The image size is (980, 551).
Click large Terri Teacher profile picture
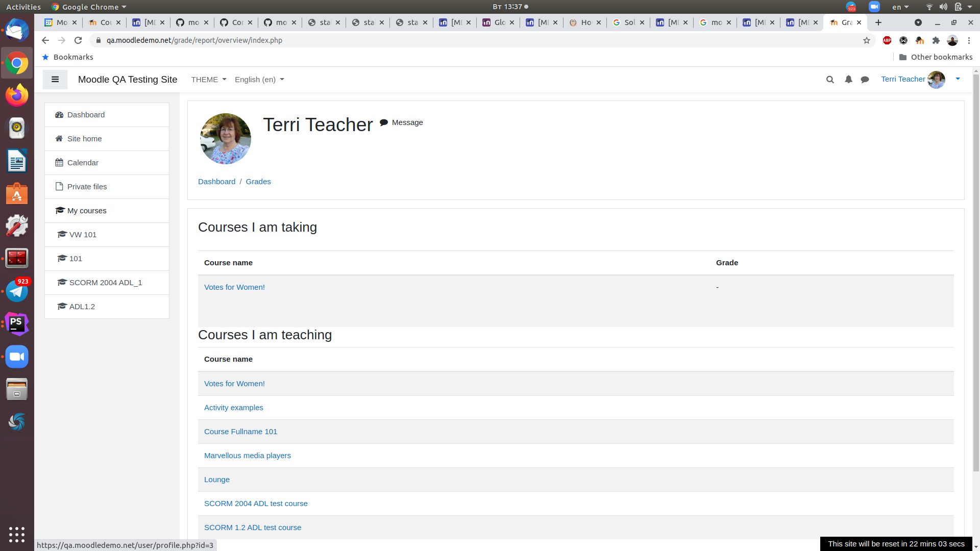(x=226, y=139)
